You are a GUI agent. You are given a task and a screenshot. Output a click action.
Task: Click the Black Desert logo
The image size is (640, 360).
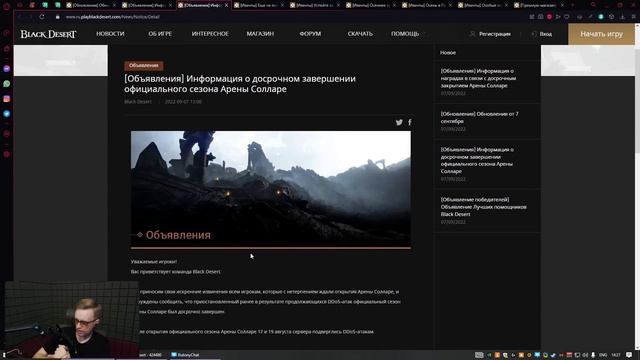(x=48, y=34)
